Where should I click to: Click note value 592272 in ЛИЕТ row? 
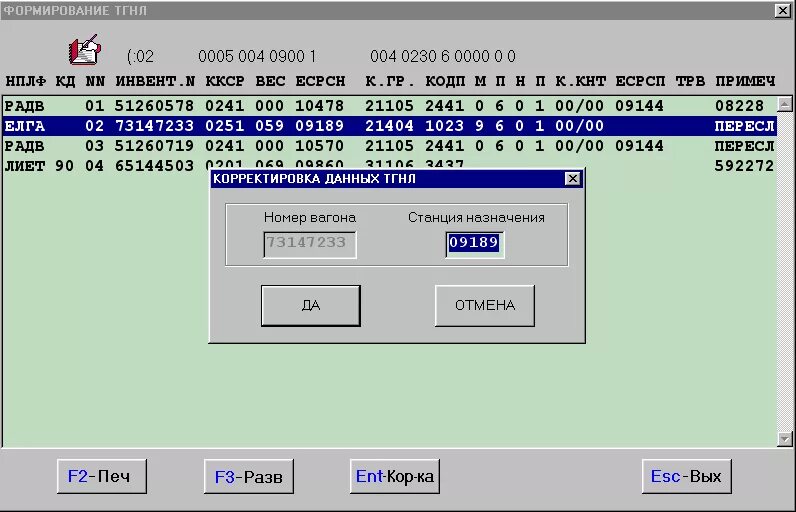(744, 166)
